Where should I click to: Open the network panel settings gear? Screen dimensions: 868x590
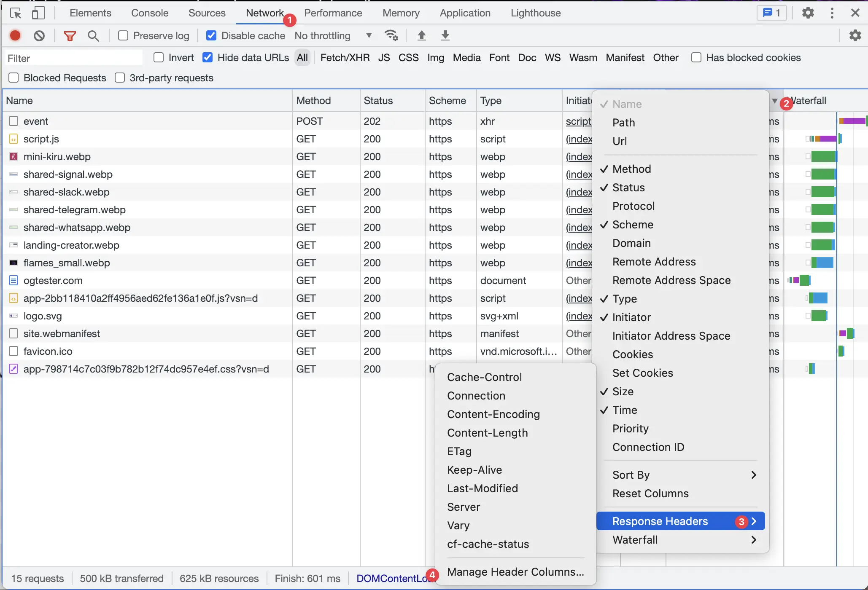[x=855, y=35]
